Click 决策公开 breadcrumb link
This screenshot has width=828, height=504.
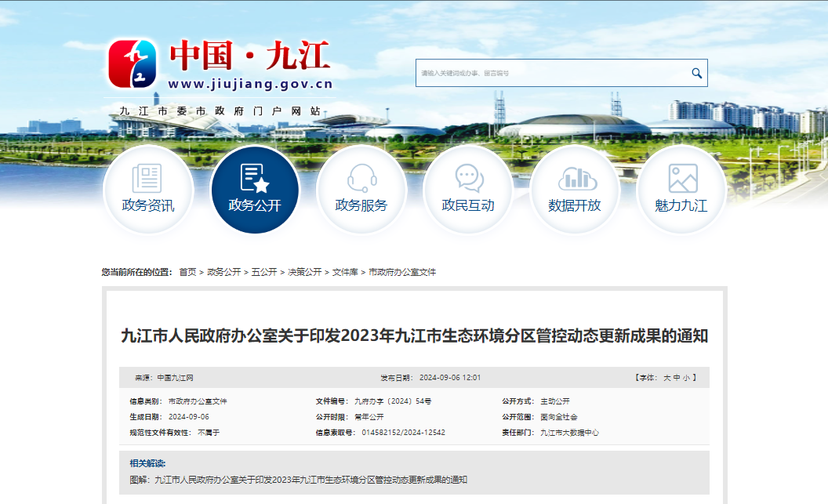coord(305,272)
